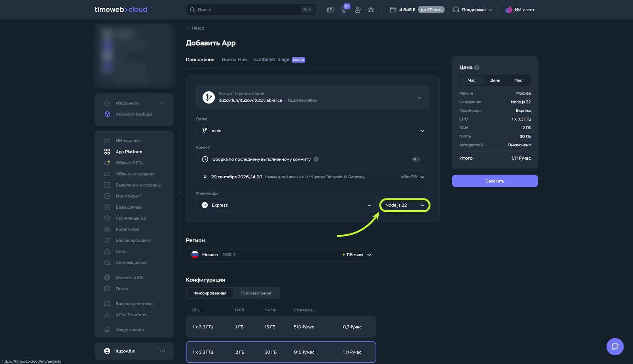Open account options three-dots menu
Image resolution: width=633 pixels, height=364 pixels.
click(162, 351)
